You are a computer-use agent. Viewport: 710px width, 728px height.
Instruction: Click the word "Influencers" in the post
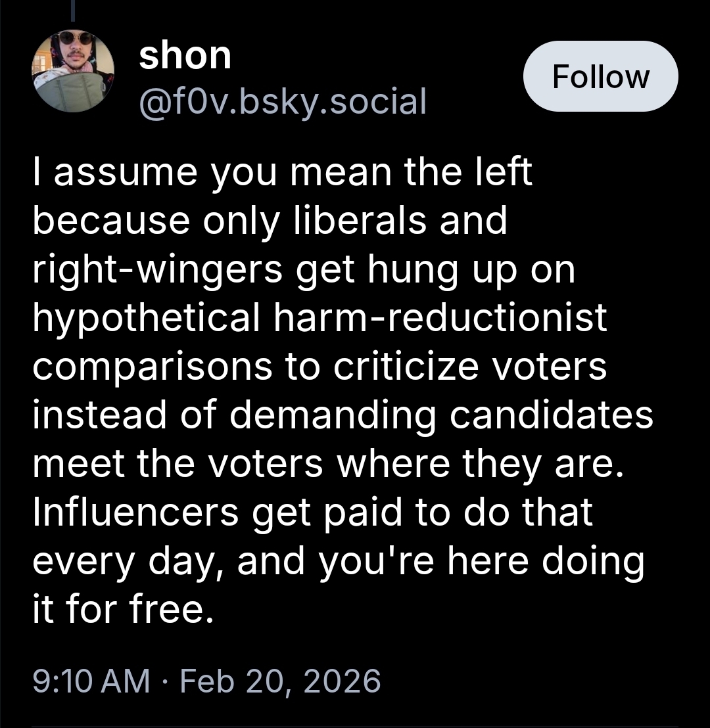tap(135, 512)
